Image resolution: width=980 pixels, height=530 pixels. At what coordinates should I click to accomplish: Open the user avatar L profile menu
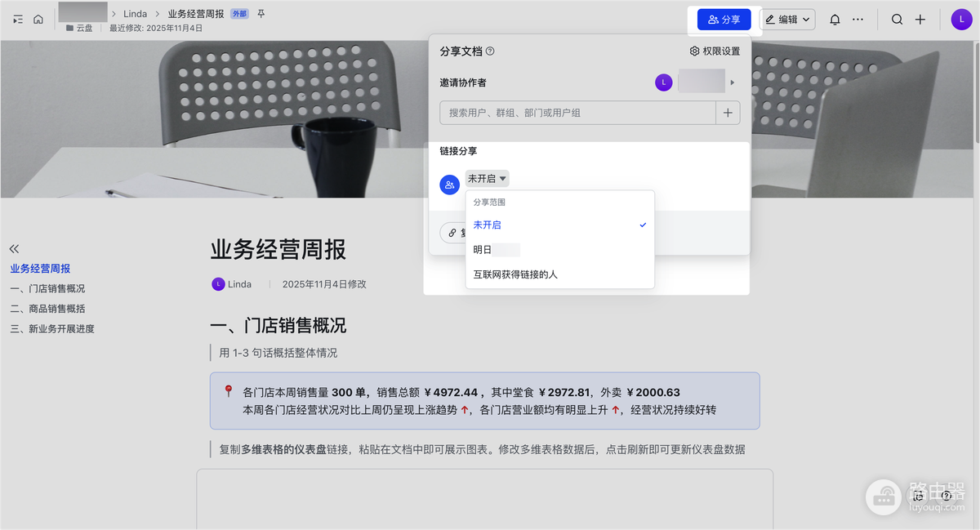961,20
